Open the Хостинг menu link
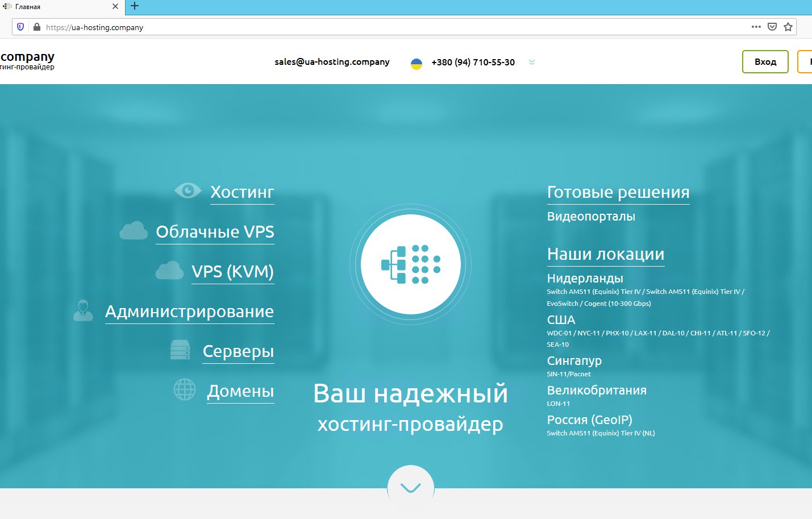Image resolution: width=812 pixels, height=519 pixels. (x=242, y=192)
